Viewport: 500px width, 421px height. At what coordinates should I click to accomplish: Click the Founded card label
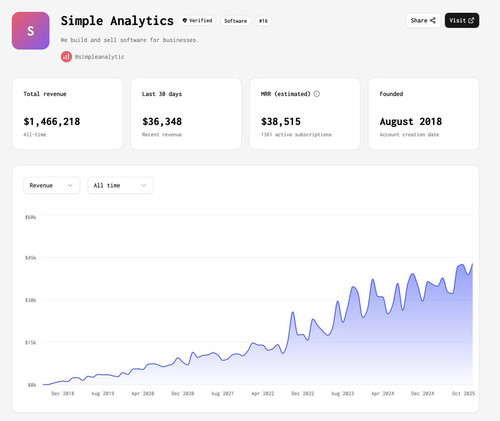click(391, 94)
